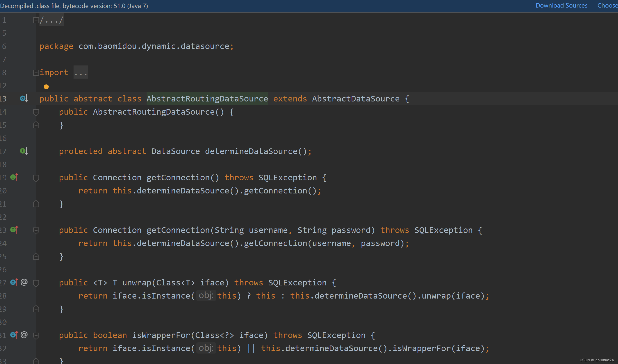Viewport: 618px width, 364px height.
Task: Expand the folded comment block on line 1
Action: (x=36, y=20)
